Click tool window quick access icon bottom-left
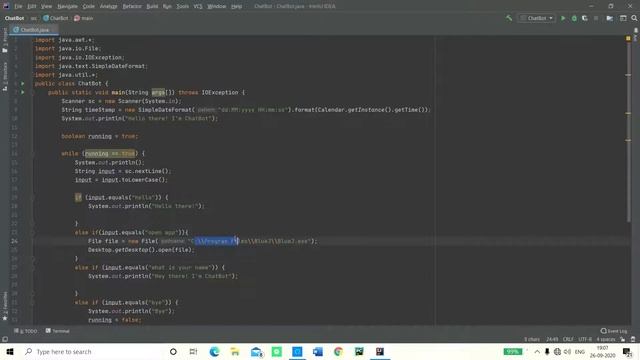 click(5, 339)
